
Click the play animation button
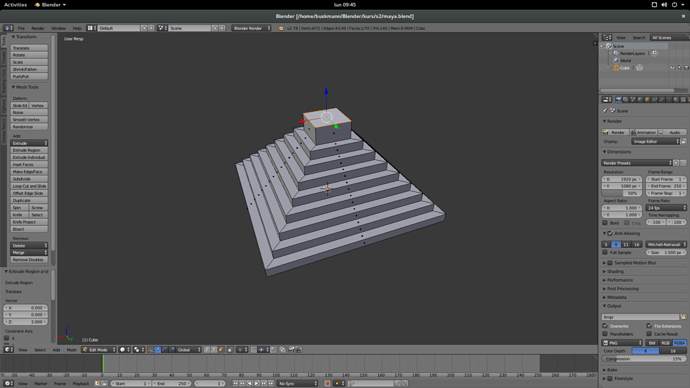(257, 384)
